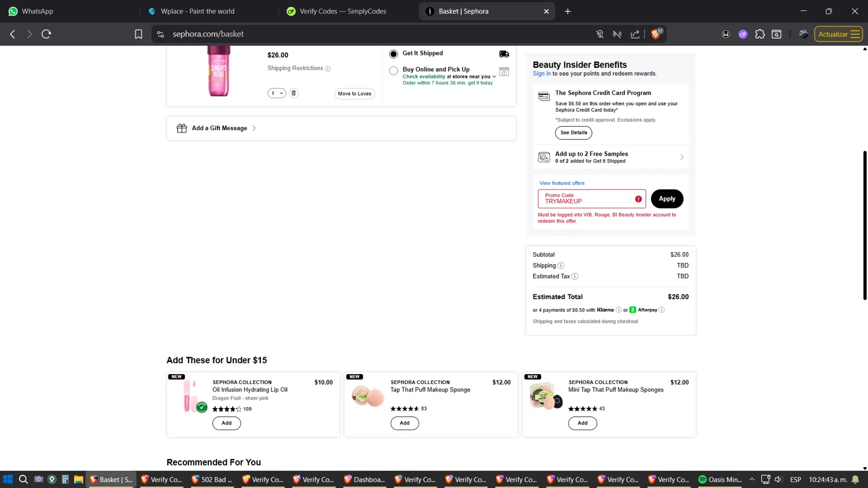The height and width of the screenshot is (488, 868).
Task: Open the Brave Shields lion icon
Action: pyautogui.click(x=656, y=34)
